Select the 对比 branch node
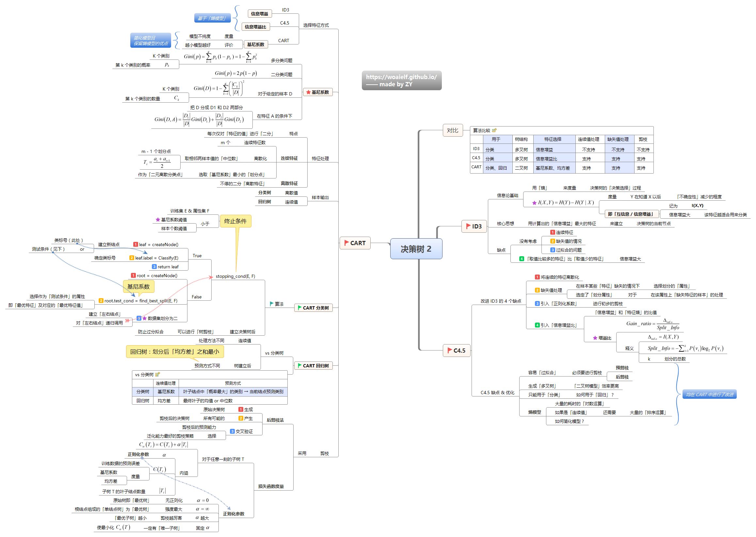Screen dimensions: 756x537 pos(452,130)
